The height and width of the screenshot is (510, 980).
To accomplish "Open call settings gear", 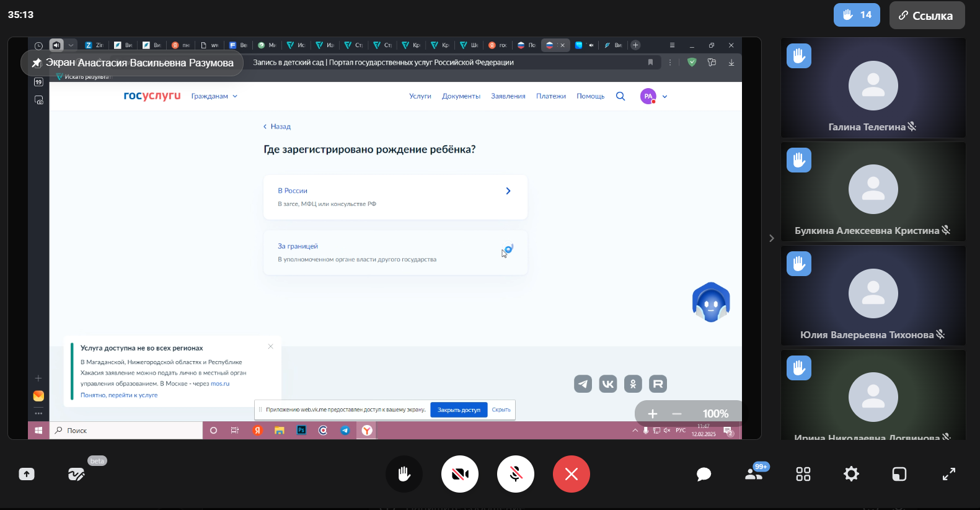I will coord(851,474).
